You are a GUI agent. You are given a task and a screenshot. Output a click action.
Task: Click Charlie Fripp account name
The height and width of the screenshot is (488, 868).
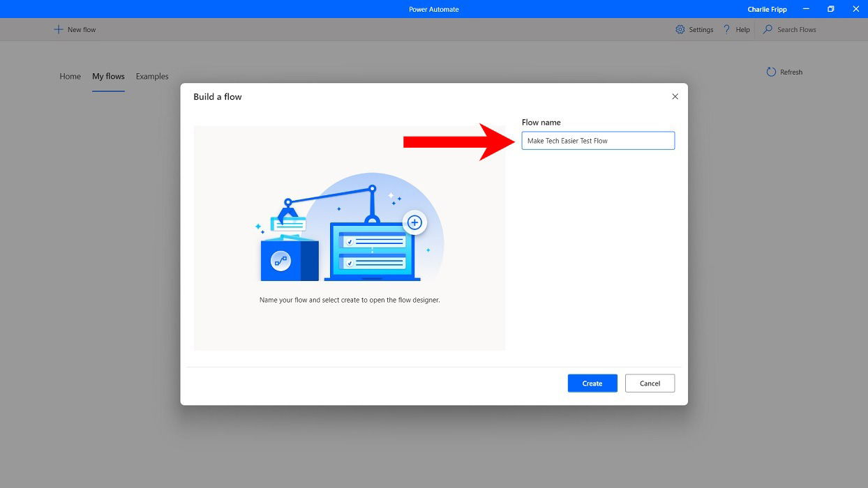coord(767,9)
